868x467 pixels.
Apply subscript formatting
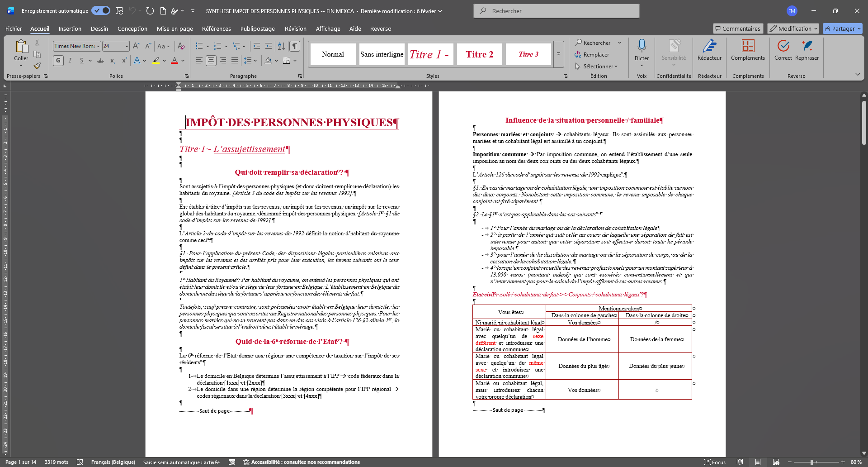[x=113, y=61]
